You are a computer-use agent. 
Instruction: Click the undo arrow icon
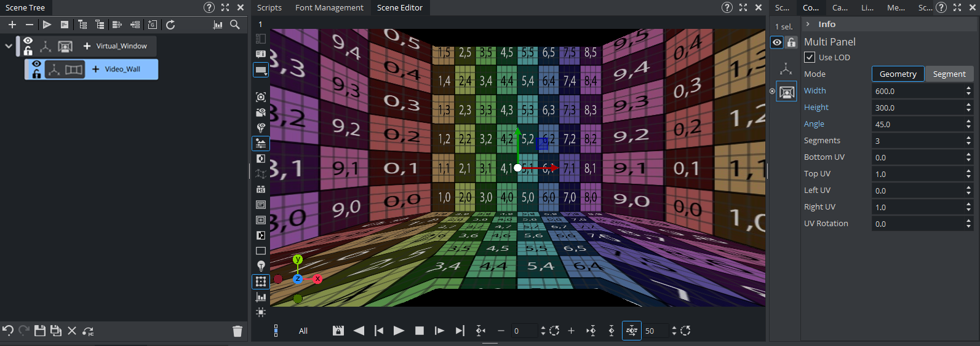point(8,331)
